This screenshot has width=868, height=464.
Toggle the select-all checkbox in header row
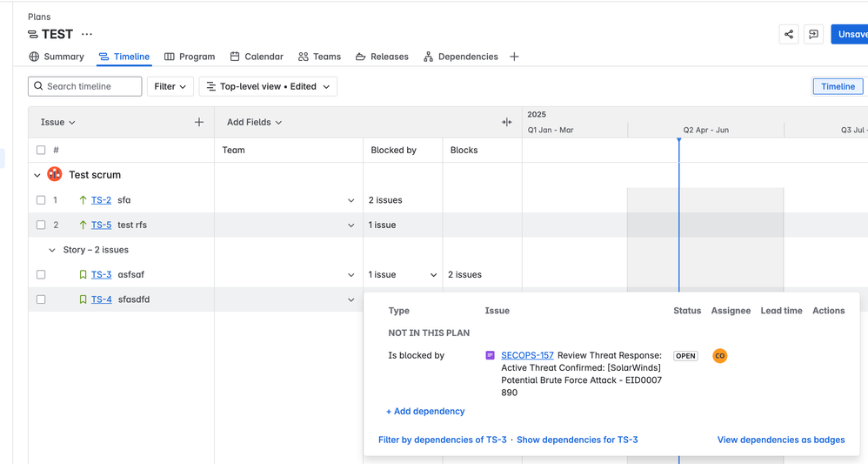tap(41, 150)
